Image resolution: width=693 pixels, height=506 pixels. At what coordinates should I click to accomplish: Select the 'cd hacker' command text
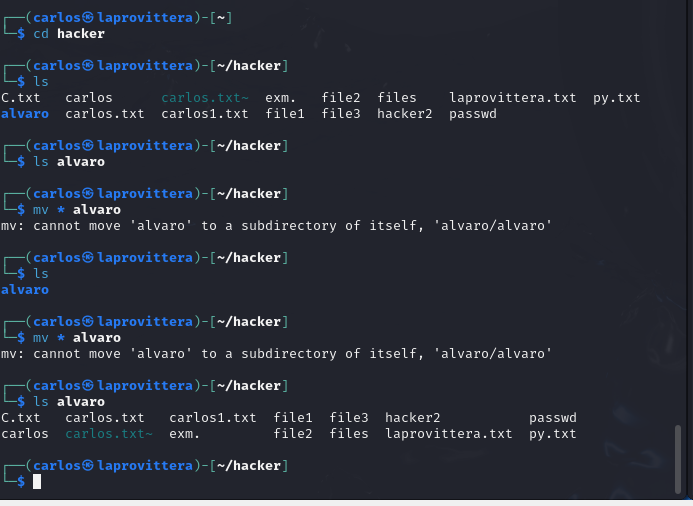(x=69, y=34)
